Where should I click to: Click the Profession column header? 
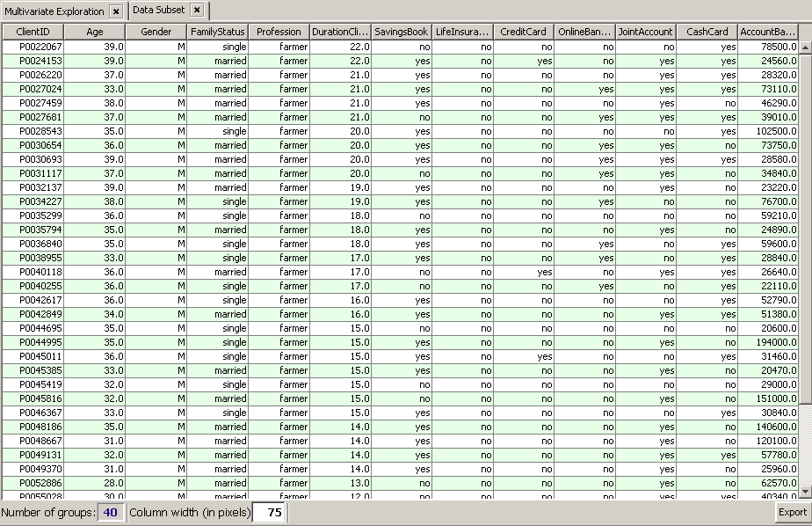pyautogui.click(x=279, y=32)
